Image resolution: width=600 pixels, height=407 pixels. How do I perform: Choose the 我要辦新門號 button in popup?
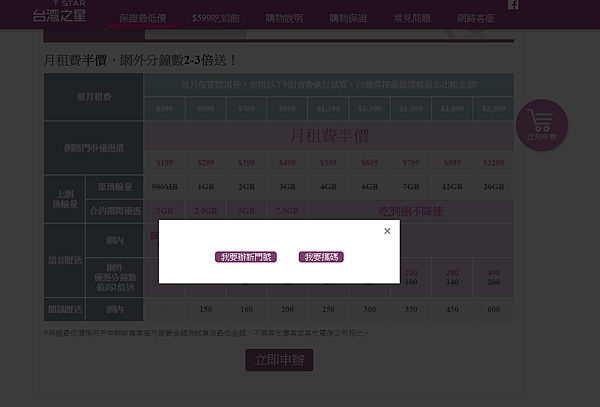[x=246, y=257]
